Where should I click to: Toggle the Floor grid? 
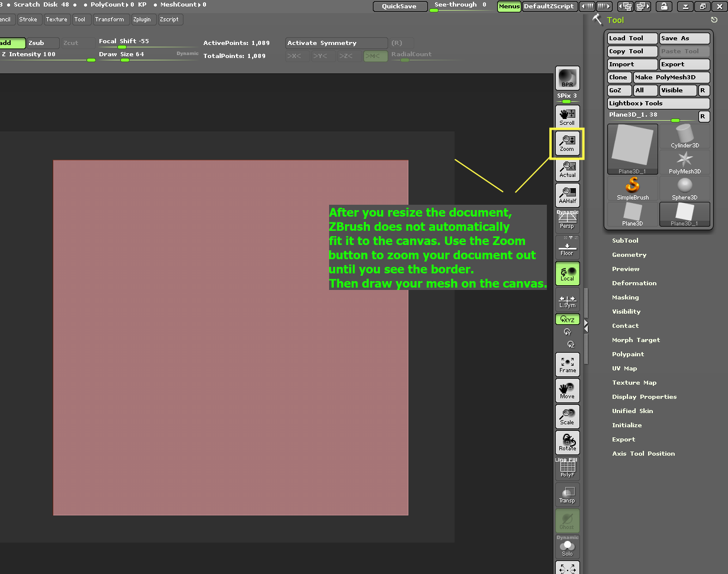[568, 247]
